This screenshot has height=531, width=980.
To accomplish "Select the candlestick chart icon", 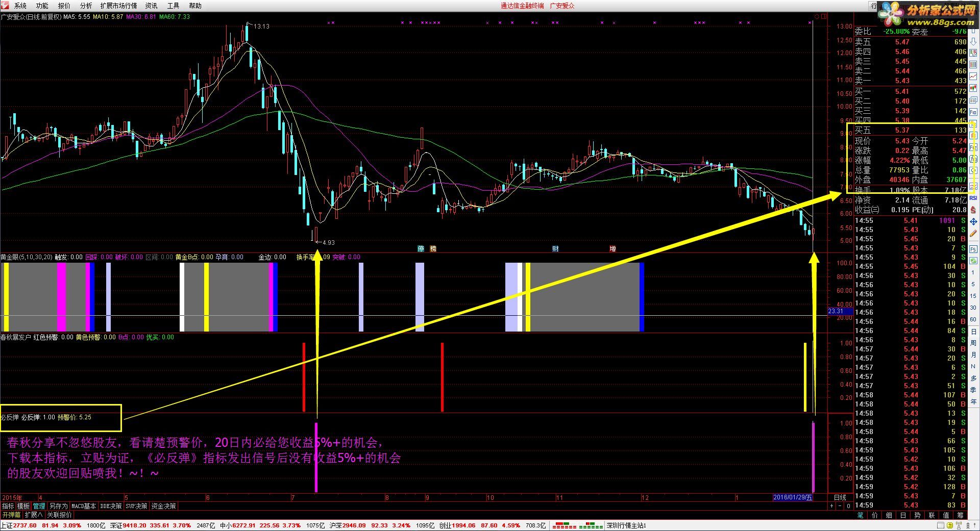I will (973, 87).
